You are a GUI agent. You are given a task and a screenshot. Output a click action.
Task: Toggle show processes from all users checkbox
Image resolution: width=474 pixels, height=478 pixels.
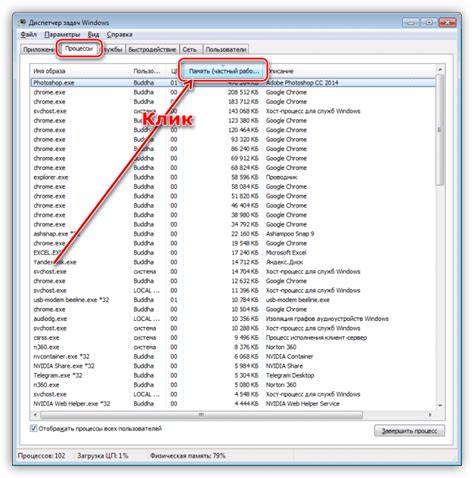click(33, 428)
